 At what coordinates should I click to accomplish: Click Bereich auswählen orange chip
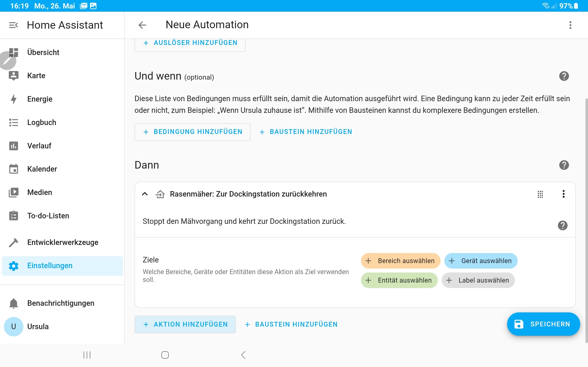point(400,261)
